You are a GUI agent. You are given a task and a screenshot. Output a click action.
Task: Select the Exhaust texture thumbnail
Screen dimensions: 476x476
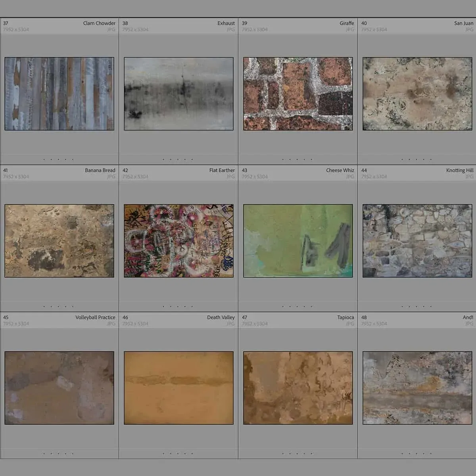coord(178,94)
